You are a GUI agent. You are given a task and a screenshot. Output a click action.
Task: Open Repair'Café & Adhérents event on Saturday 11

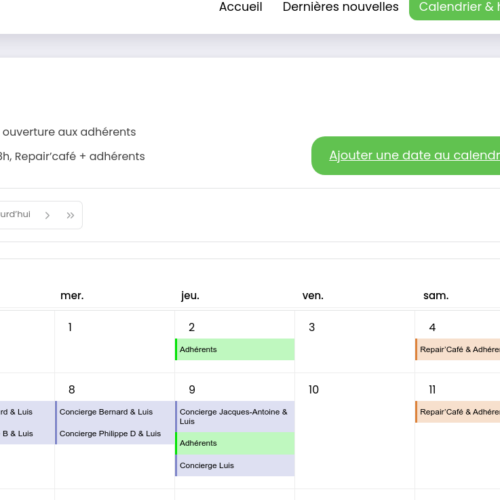pyautogui.click(x=457, y=412)
